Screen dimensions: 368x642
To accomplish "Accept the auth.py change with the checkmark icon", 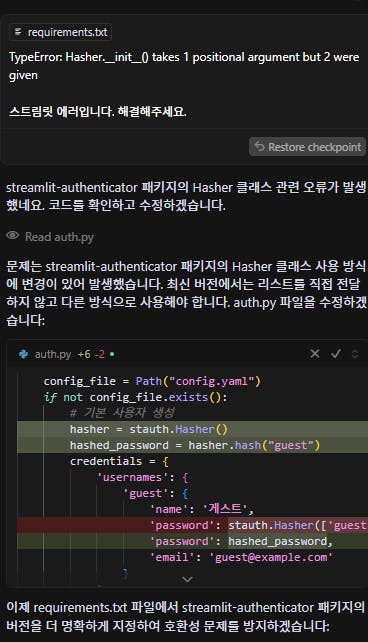I will [336, 353].
